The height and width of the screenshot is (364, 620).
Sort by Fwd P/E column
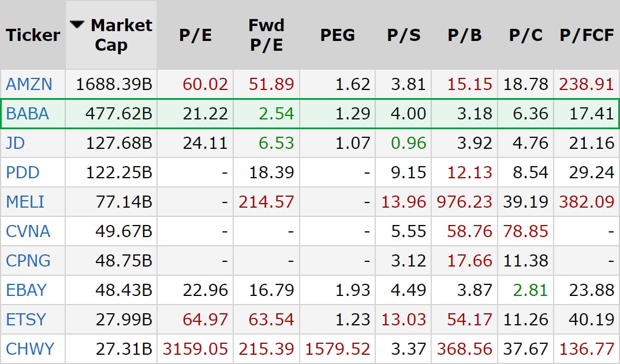(266, 35)
